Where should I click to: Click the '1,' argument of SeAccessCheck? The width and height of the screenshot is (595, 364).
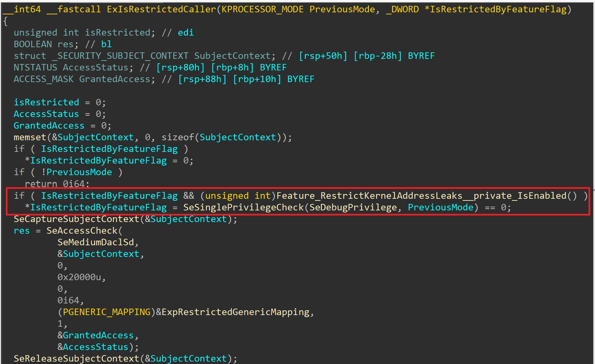(62, 323)
